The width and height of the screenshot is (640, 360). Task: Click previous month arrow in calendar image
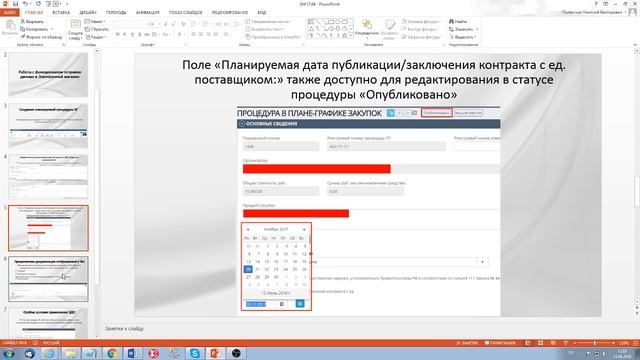pyautogui.click(x=247, y=229)
